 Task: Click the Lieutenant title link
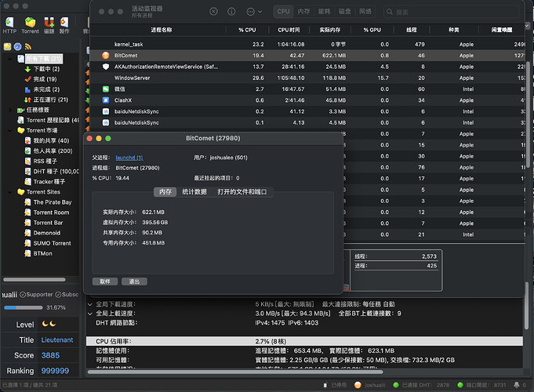(x=57, y=340)
